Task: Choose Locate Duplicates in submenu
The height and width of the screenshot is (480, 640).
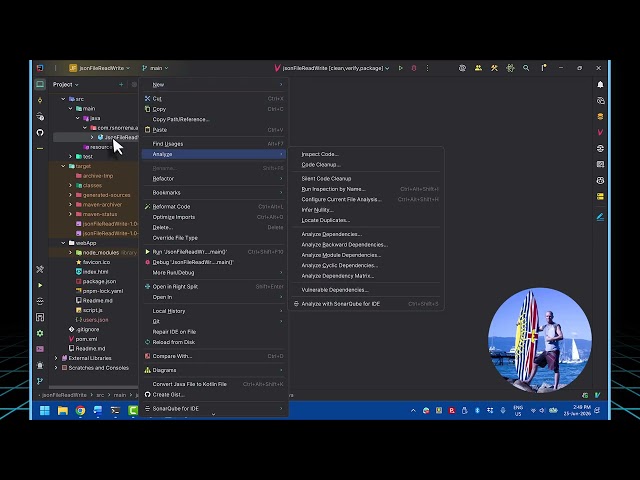Action: [x=325, y=220]
